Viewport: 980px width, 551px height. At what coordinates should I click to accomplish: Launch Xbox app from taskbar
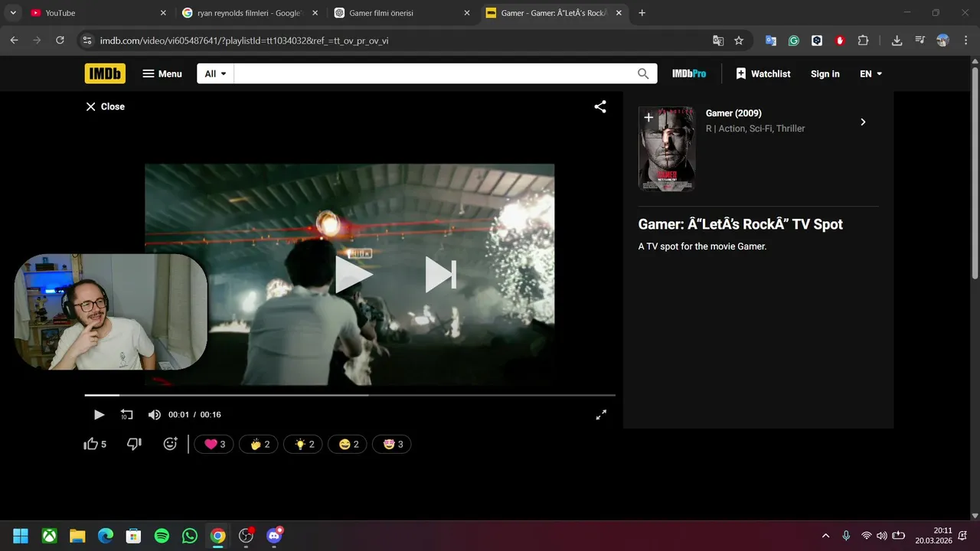coord(49,536)
